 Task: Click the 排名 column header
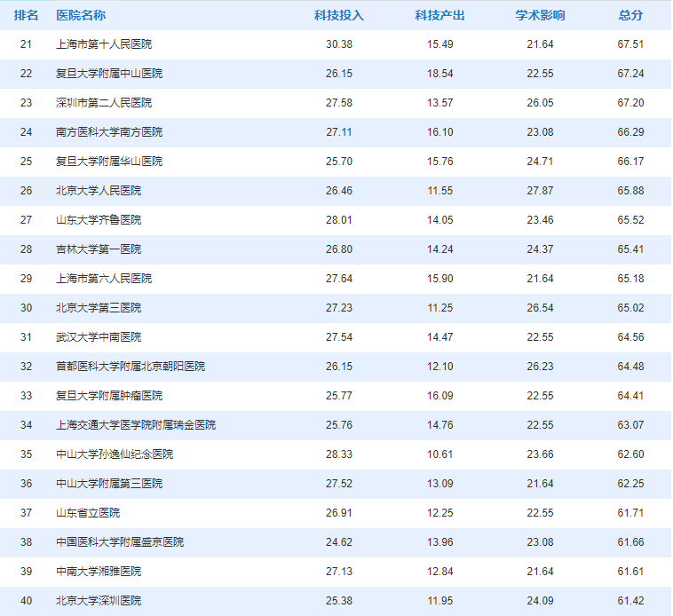coord(26,15)
